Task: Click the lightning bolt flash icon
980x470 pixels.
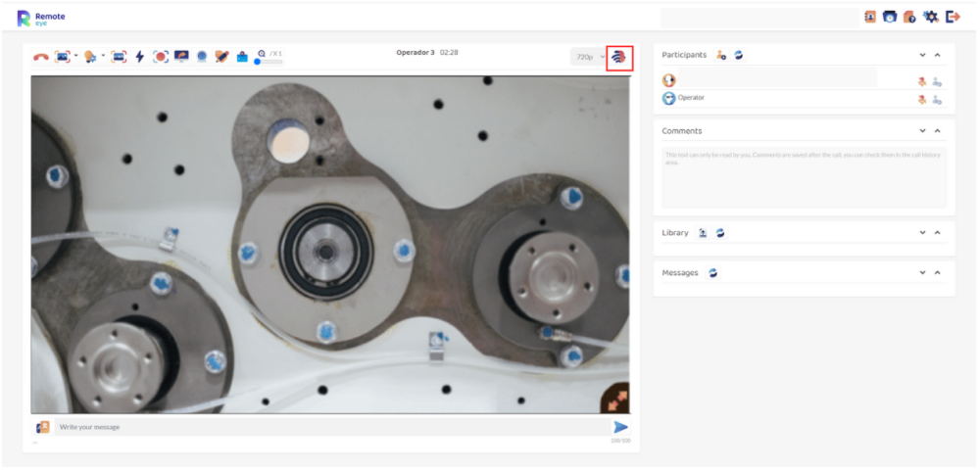Action: point(140,57)
